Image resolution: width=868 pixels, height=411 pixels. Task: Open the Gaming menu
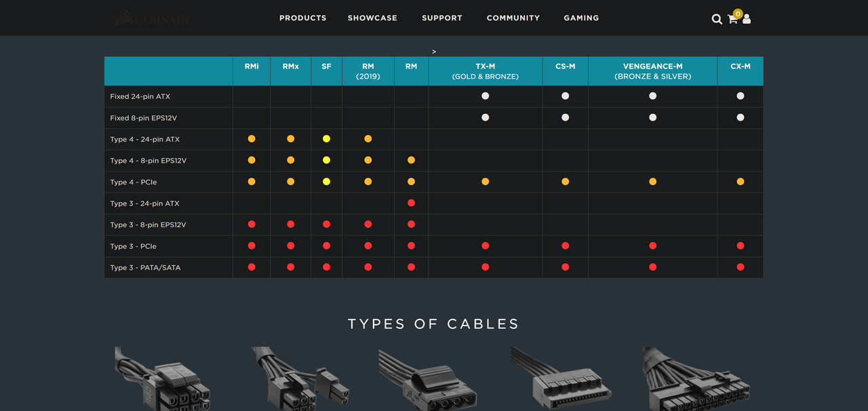click(x=581, y=18)
